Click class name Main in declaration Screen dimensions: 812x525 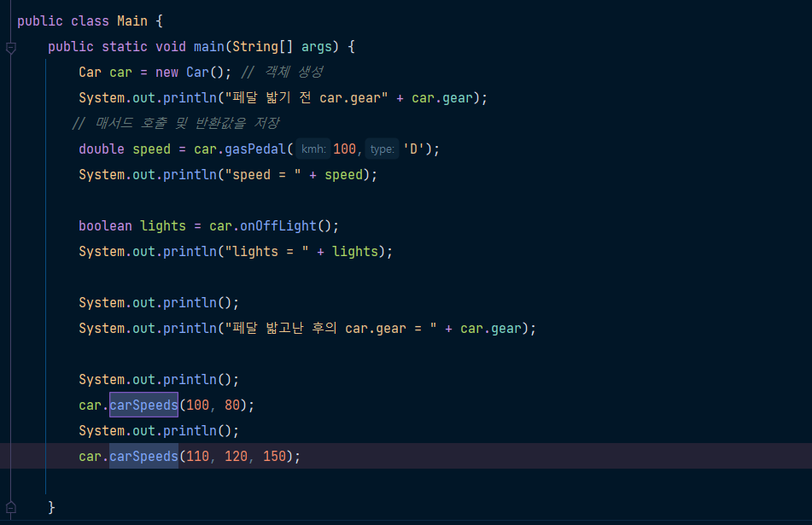coord(132,21)
